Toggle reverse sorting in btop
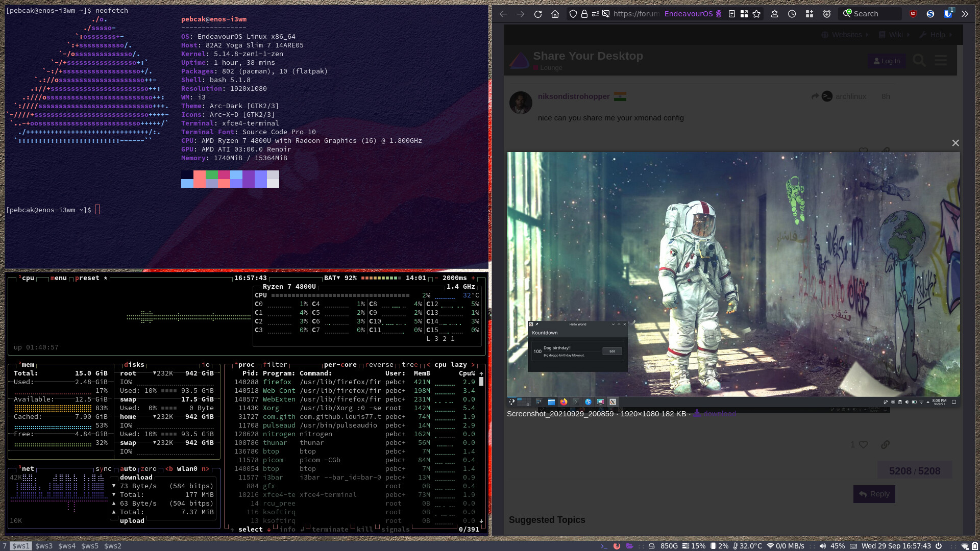The height and width of the screenshot is (551, 980). [x=379, y=365]
